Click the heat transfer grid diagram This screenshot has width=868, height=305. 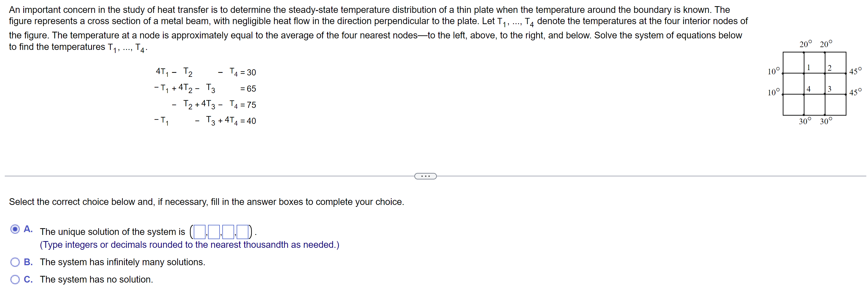point(815,84)
